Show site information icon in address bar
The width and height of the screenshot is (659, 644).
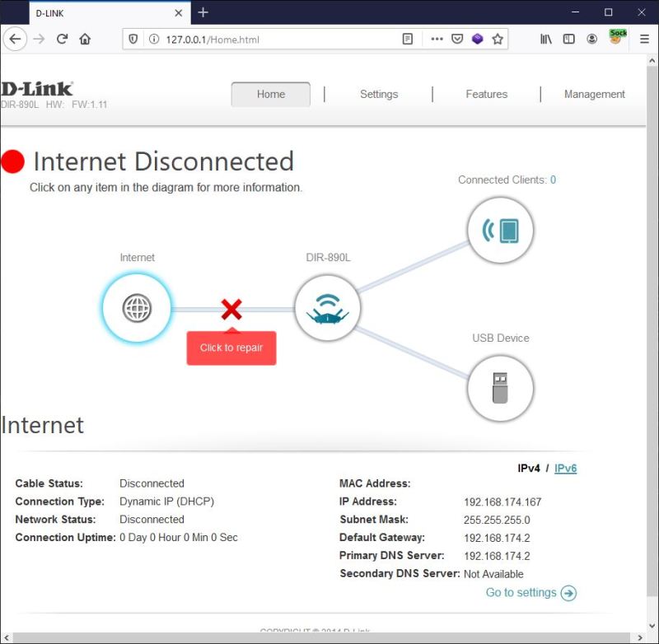154,39
